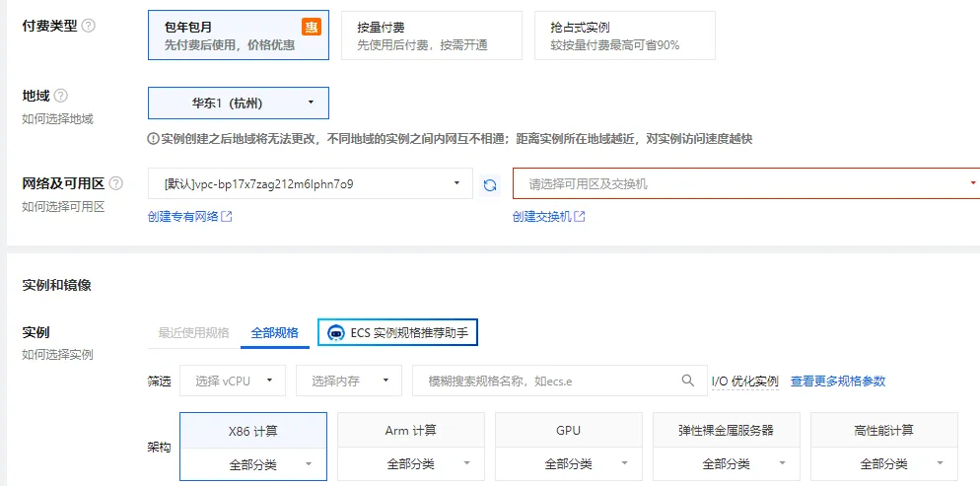Click the warning icon before 实例创建之后 notice
This screenshot has height=486, width=980.
tap(153, 139)
